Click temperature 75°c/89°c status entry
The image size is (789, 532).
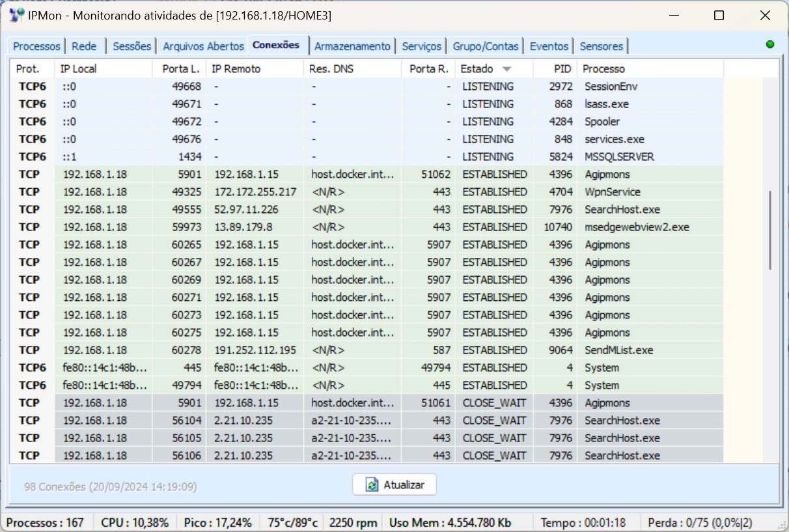pyautogui.click(x=292, y=522)
